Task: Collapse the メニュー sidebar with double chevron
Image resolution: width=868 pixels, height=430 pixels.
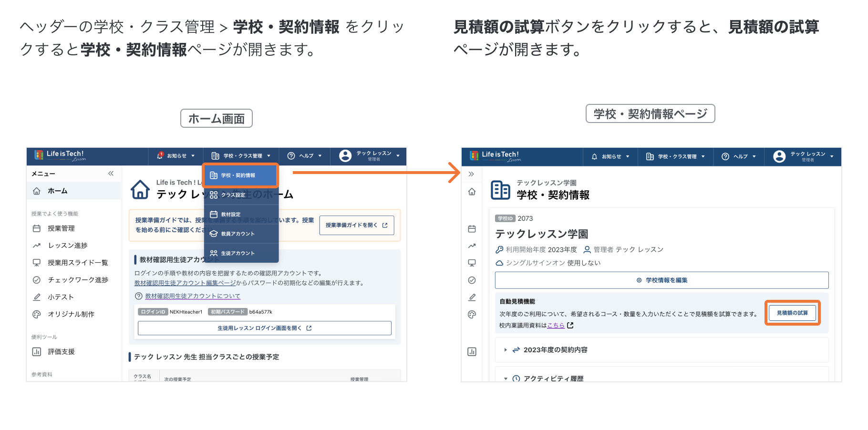Action: [111, 174]
